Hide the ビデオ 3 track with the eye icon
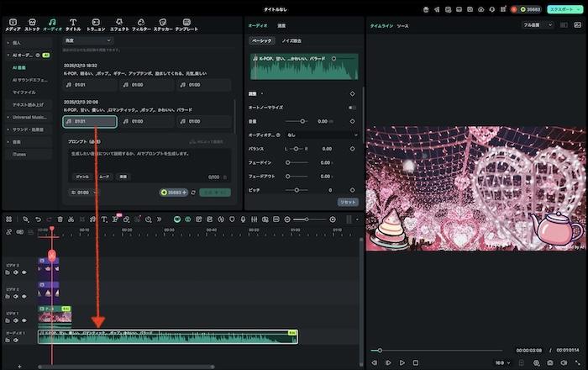This screenshot has height=370, width=588. click(24, 272)
